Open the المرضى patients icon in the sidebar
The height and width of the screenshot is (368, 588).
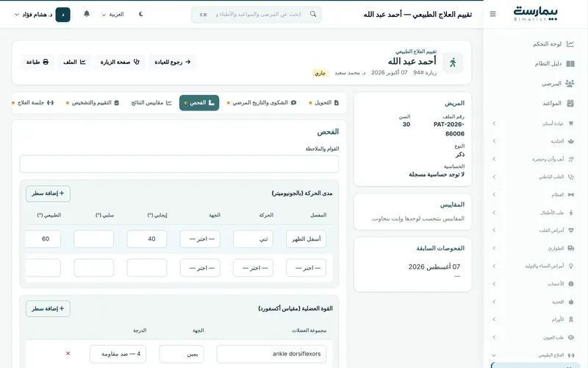(x=570, y=83)
